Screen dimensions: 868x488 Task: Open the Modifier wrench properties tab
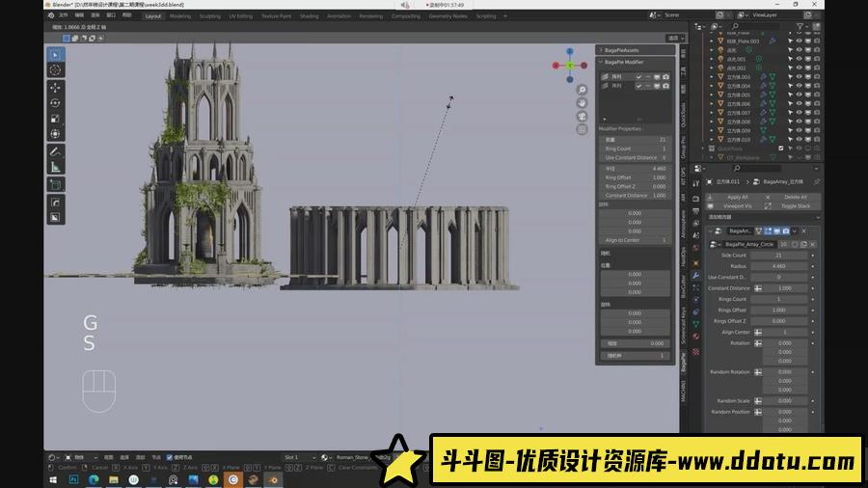click(695, 276)
